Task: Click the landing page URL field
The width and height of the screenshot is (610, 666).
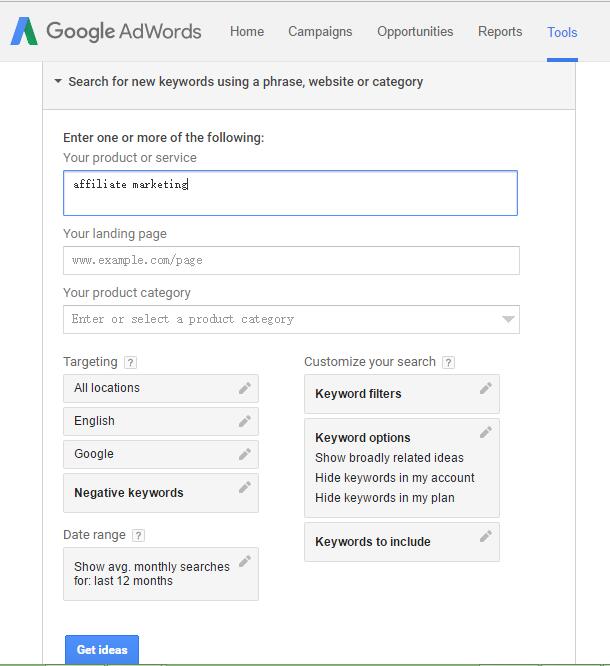Action: point(291,260)
